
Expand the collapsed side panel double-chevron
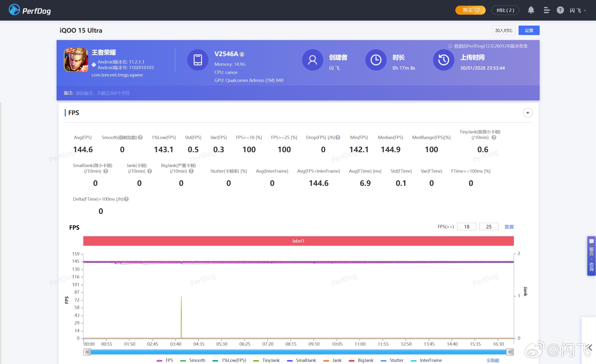589,348
